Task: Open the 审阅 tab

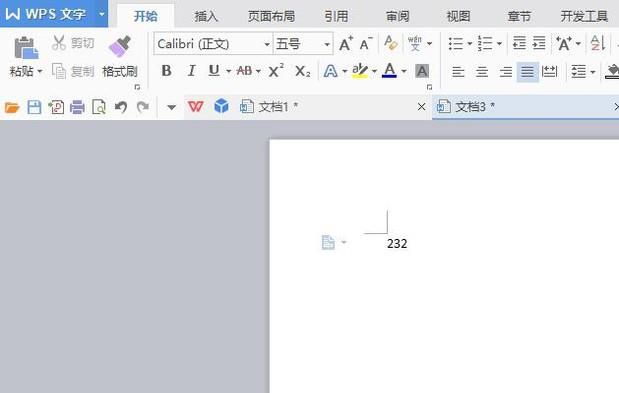Action: tap(398, 16)
